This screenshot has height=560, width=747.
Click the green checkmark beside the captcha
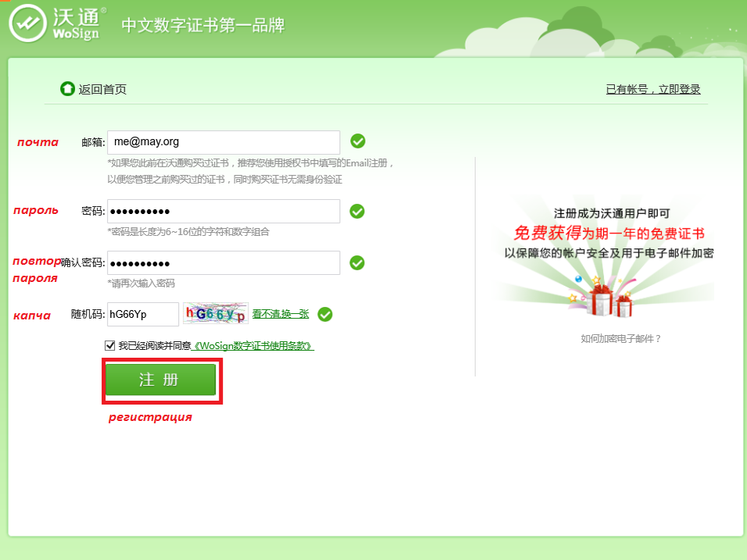coord(325,314)
